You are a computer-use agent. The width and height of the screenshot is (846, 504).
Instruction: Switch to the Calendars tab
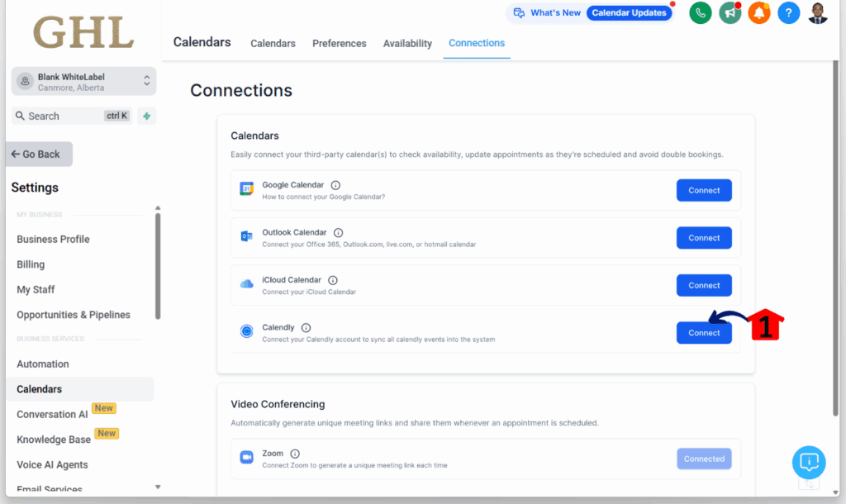click(x=273, y=43)
